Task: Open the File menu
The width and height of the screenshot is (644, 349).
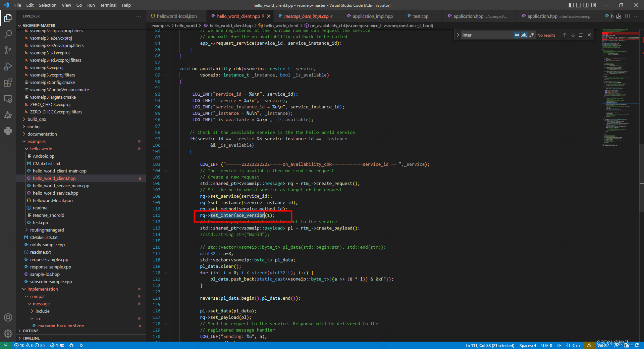Action: click(18, 5)
